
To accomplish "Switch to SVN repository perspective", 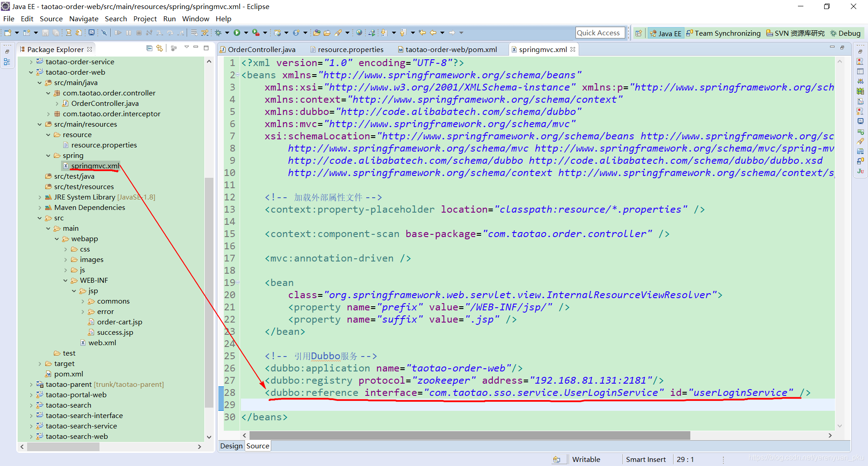I will click(x=795, y=33).
